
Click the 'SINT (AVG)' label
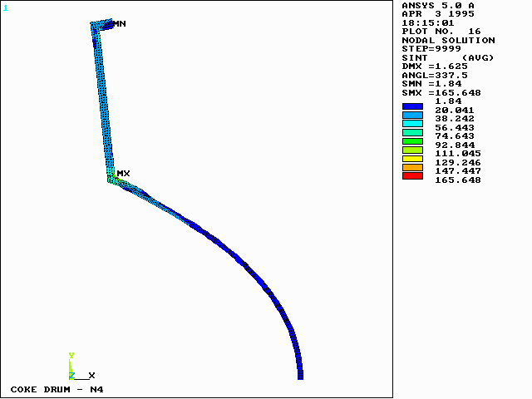(x=448, y=57)
